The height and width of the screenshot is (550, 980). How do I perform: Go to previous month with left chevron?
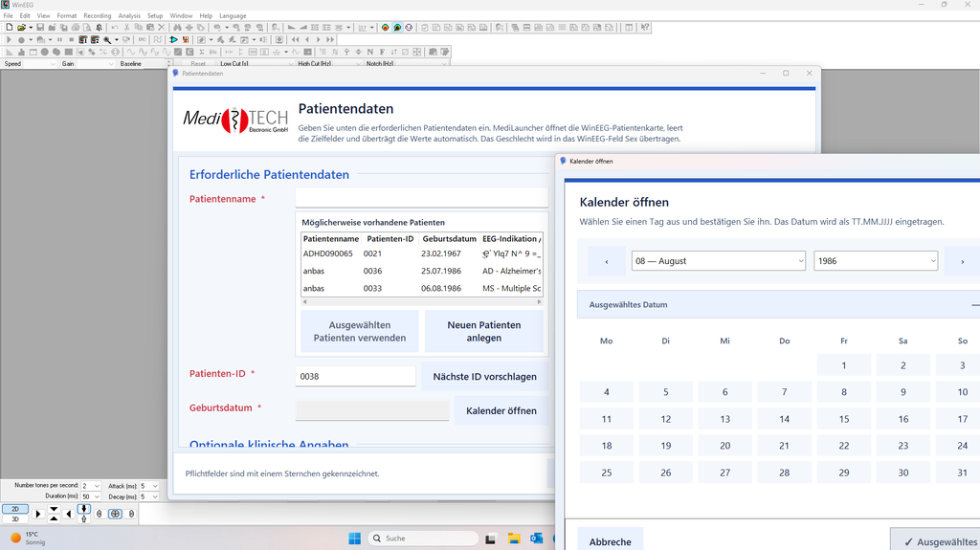point(606,261)
